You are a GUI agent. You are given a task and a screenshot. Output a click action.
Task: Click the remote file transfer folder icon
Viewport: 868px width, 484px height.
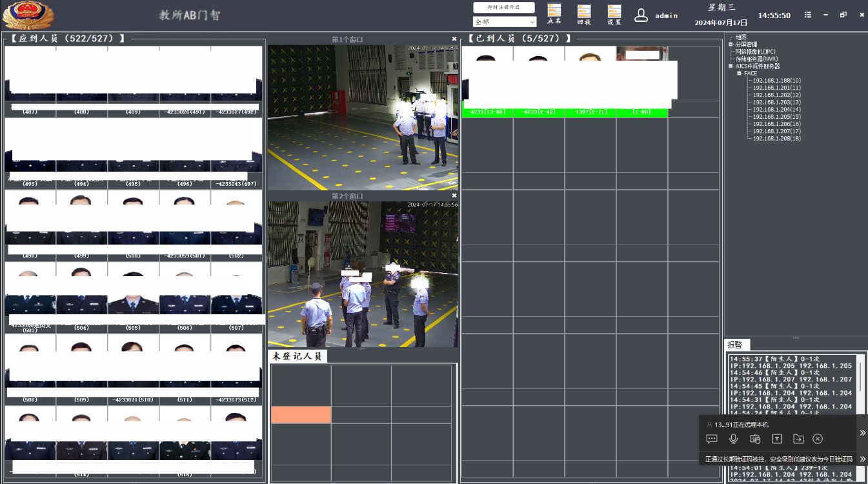click(x=798, y=439)
